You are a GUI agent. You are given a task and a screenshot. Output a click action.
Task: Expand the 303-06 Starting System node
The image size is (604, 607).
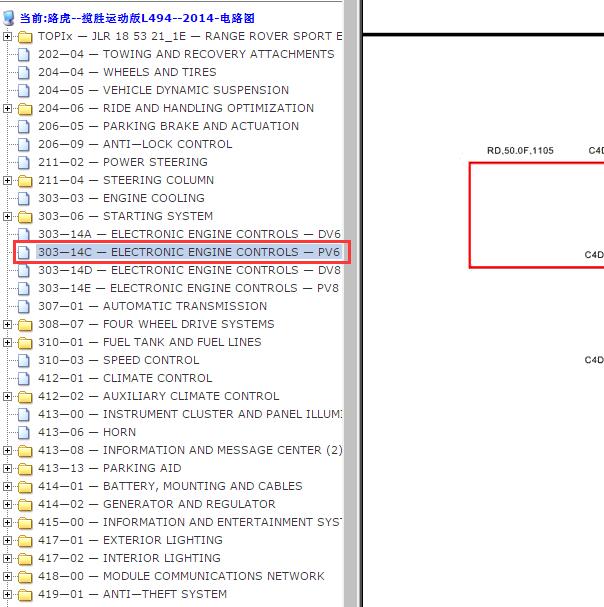(7, 216)
